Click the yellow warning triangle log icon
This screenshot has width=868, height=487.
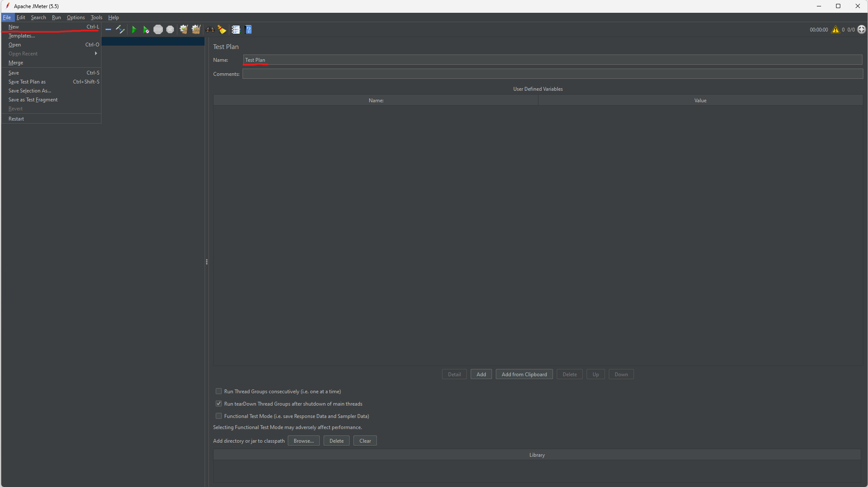(x=835, y=29)
